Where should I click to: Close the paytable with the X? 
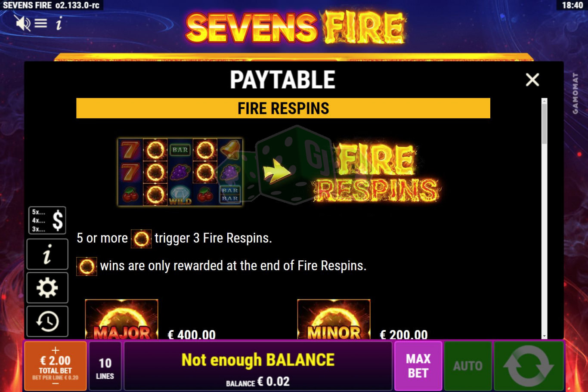(x=532, y=80)
